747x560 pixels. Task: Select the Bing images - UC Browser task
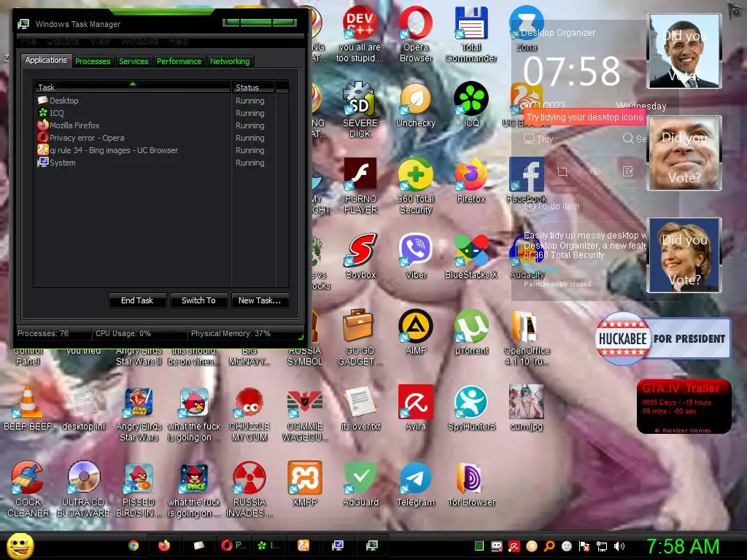pyautogui.click(x=133, y=150)
